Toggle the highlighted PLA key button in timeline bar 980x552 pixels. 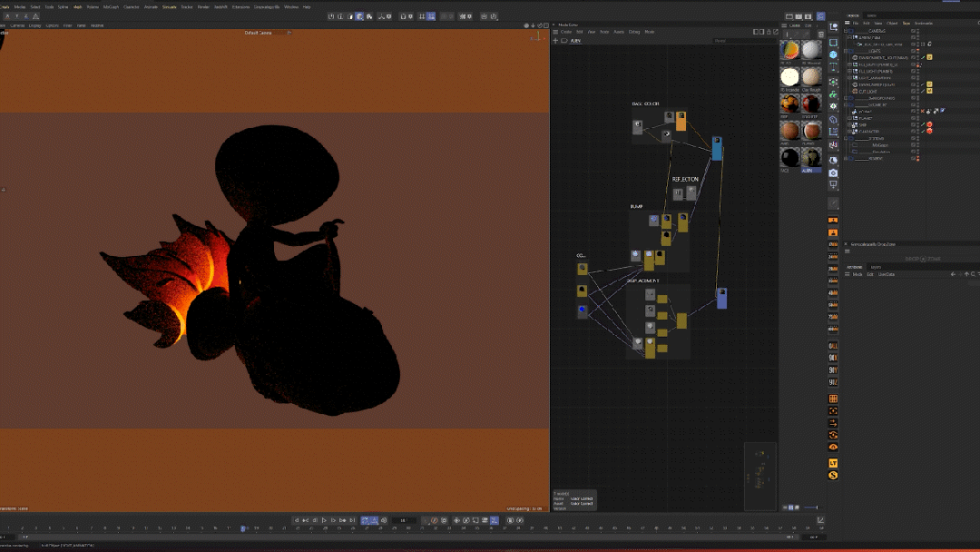[x=495, y=520]
